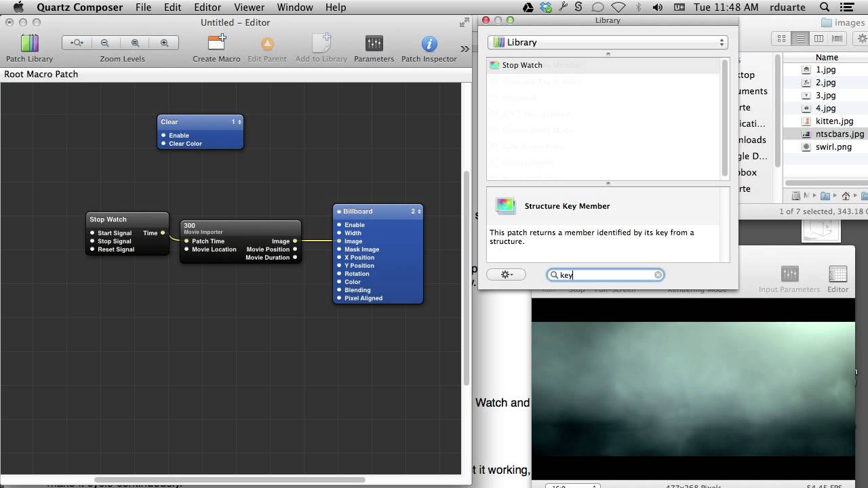Click the Finder Name column header
The height and width of the screenshot is (488, 868).
(826, 58)
